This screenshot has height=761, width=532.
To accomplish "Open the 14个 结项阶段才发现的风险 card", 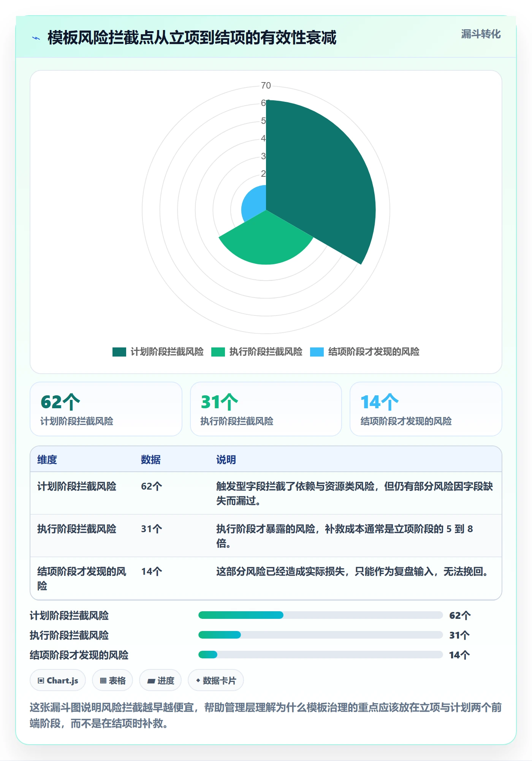I will [426, 409].
